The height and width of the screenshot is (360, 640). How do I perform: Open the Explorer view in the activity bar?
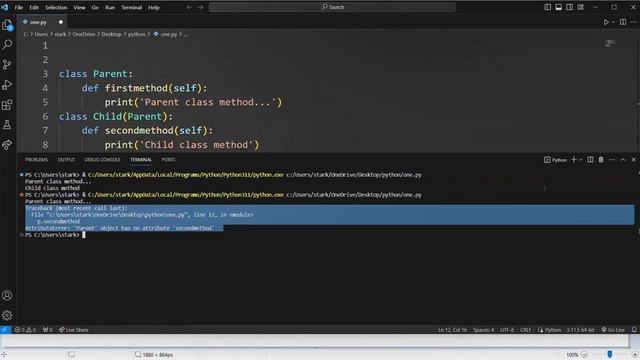(7, 25)
